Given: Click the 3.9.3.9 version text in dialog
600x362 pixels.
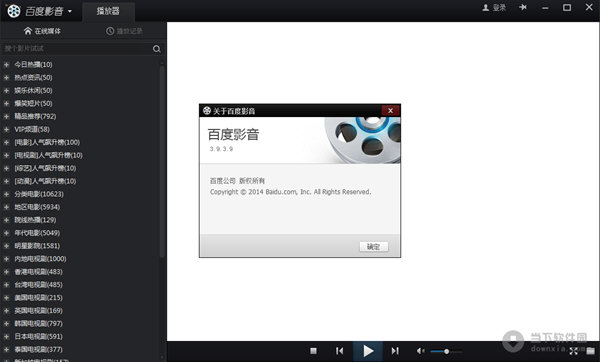Looking at the screenshot, I should (x=221, y=149).
